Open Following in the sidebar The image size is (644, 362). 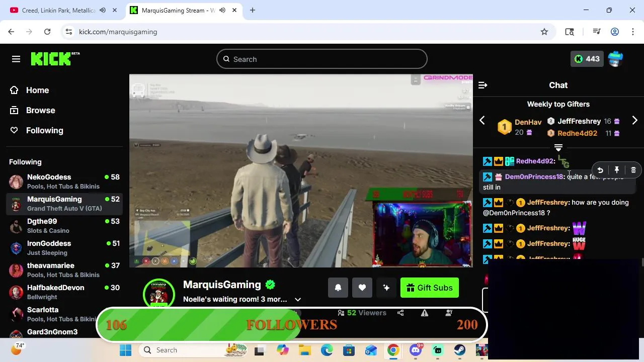point(37,131)
